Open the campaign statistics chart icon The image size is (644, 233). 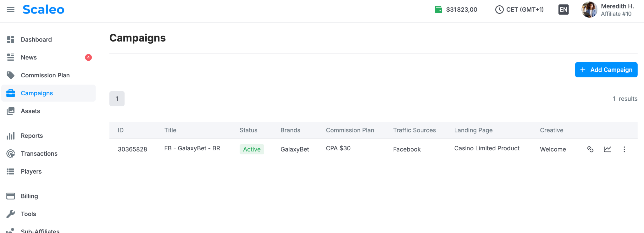coord(607,149)
